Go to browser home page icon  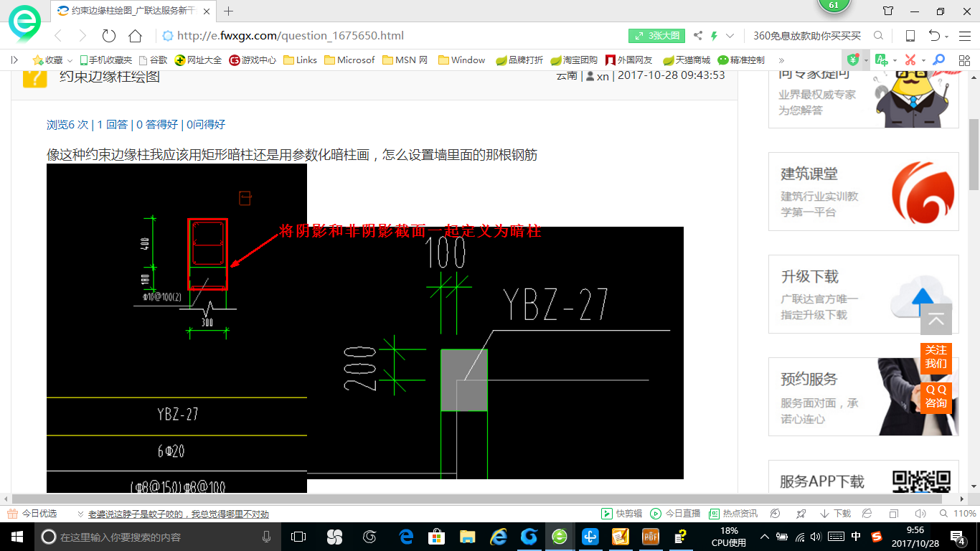coord(135,36)
